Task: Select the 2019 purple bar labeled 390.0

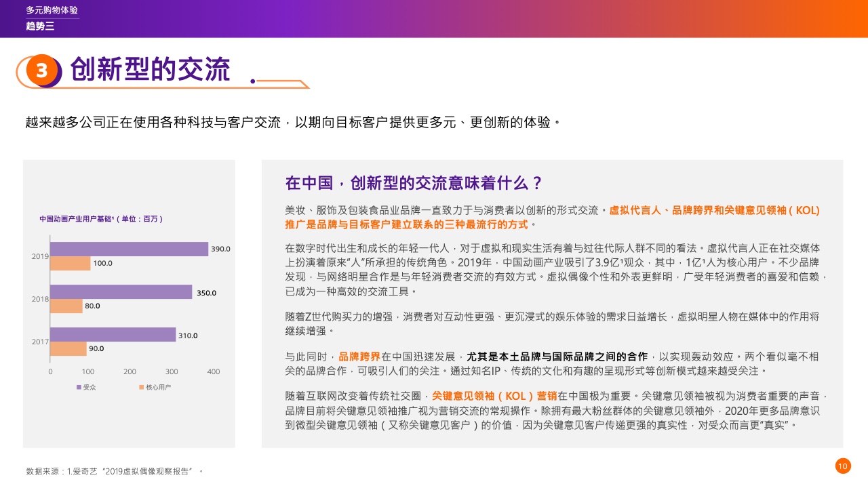Action: pos(129,249)
